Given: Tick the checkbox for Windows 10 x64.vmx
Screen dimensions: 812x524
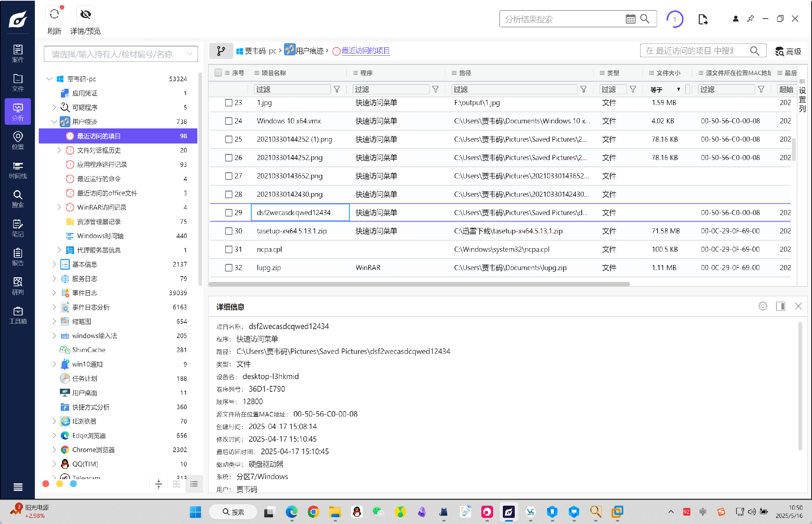Looking at the screenshot, I should [229, 121].
